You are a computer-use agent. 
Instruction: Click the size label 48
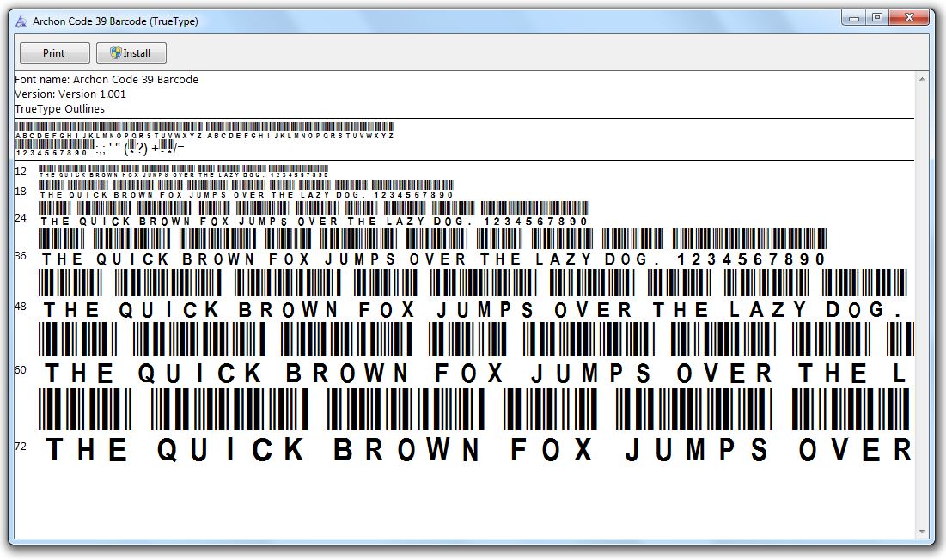(21, 307)
